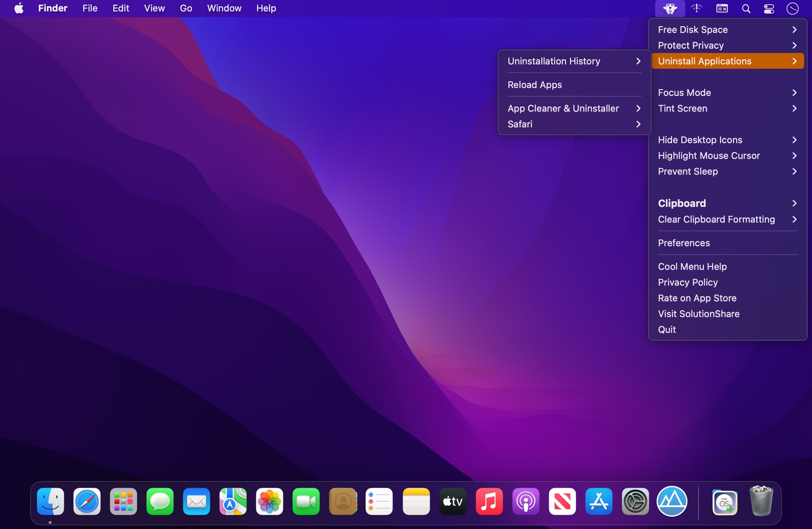Click Reload Apps menu entry
The height and width of the screenshot is (529, 812).
[x=535, y=85]
